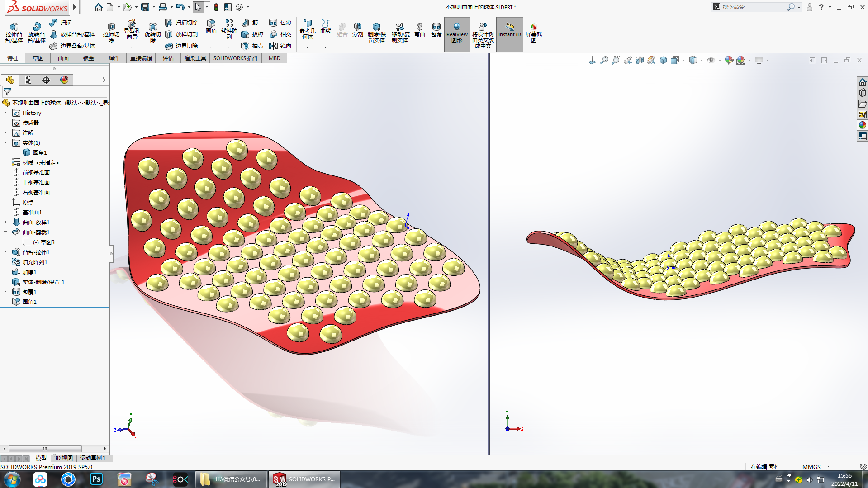This screenshot has width=868, height=488.
Task: Select the 圆角 fillet tool
Action: (211, 27)
